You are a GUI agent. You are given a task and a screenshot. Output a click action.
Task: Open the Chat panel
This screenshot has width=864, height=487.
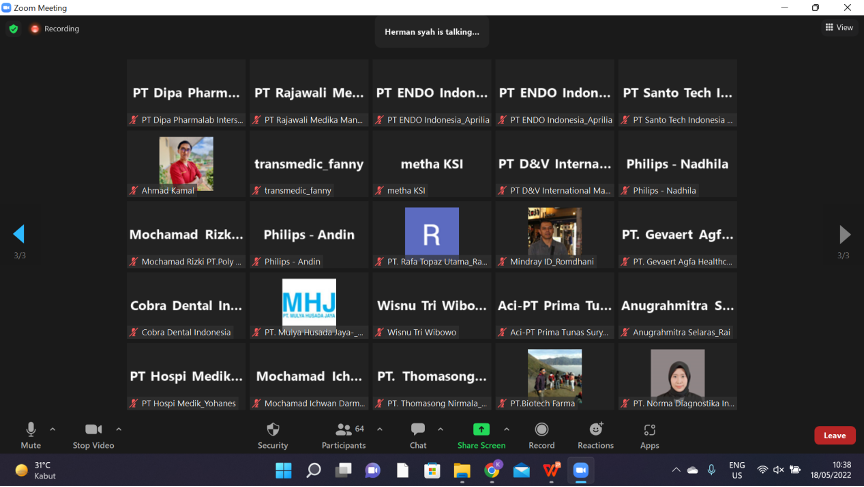click(418, 435)
